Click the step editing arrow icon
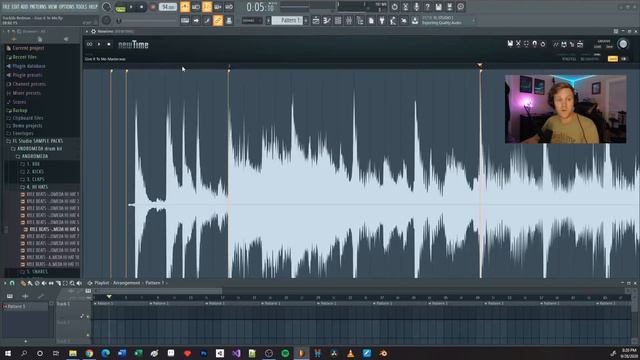640x360 pixels. [196, 20]
